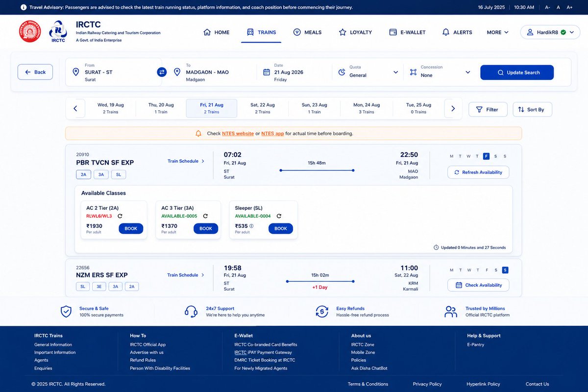Select 2A class chip on NZM ERS SF EXP
The width and height of the screenshot is (588, 392).
point(132,287)
